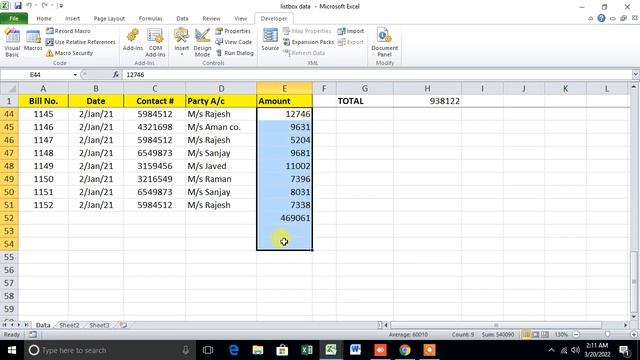The image size is (640, 360).
Task: Click the taskbar search box
Action: tap(109, 350)
